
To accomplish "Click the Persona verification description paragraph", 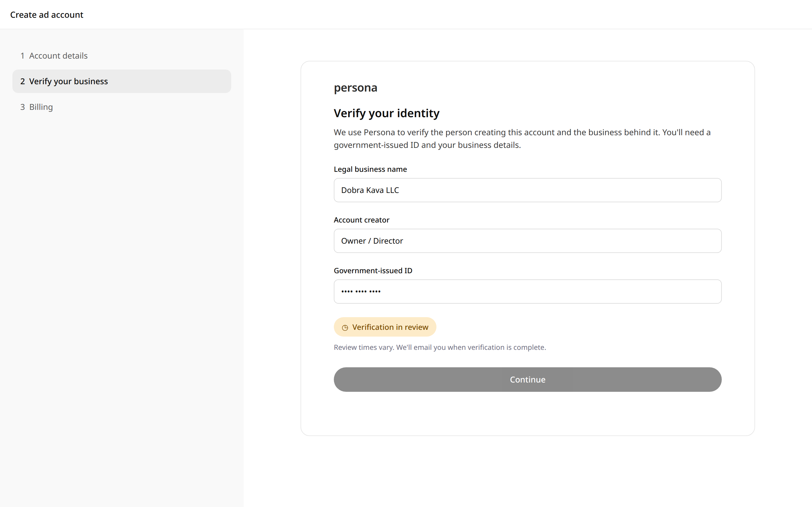I will click(522, 139).
